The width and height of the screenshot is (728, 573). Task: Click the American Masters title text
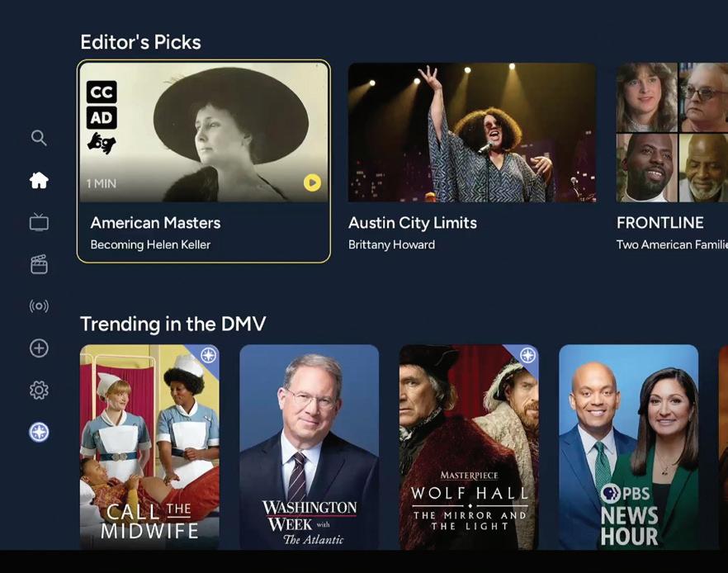click(x=155, y=223)
